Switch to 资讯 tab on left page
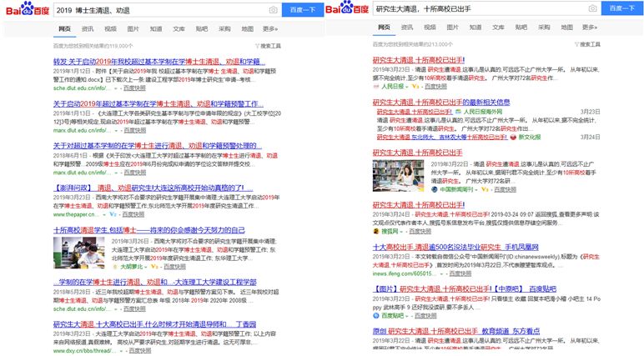 88,28
